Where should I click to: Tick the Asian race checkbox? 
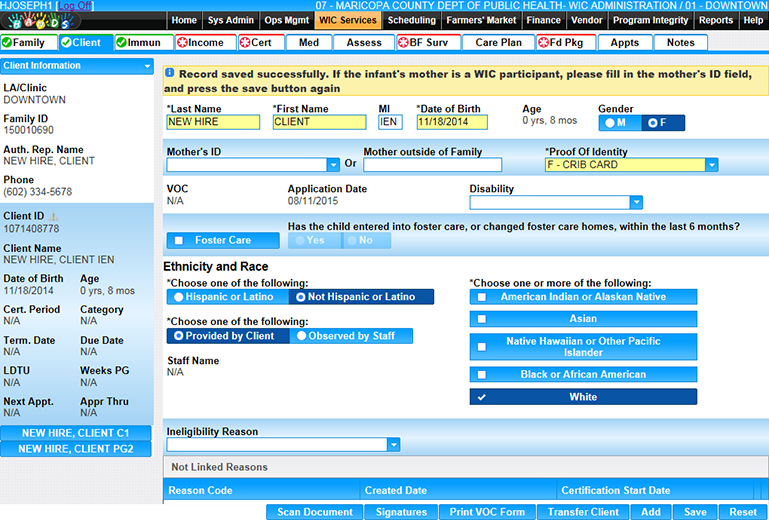[x=482, y=319]
